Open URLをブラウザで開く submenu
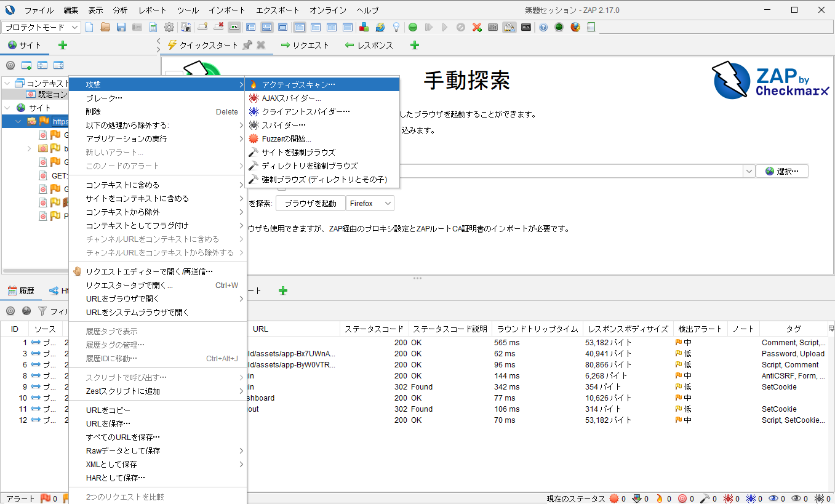835x504 pixels. tap(158, 298)
